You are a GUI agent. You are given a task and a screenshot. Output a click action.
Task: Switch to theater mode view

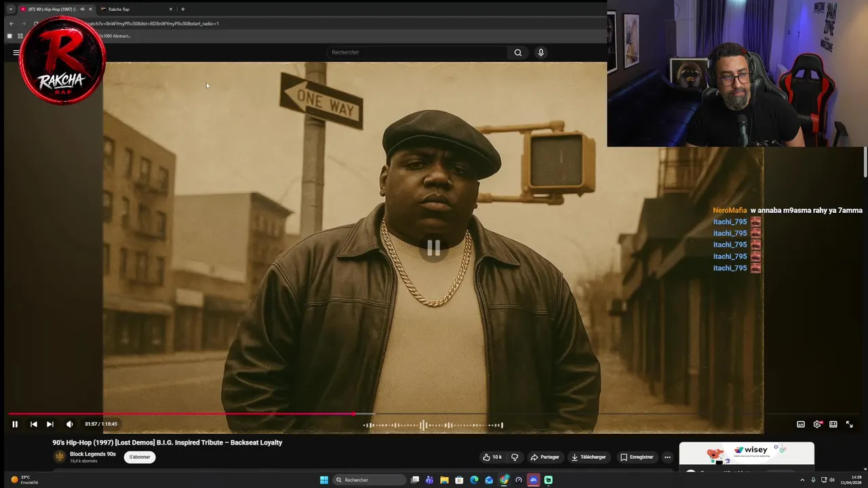point(833,424)
